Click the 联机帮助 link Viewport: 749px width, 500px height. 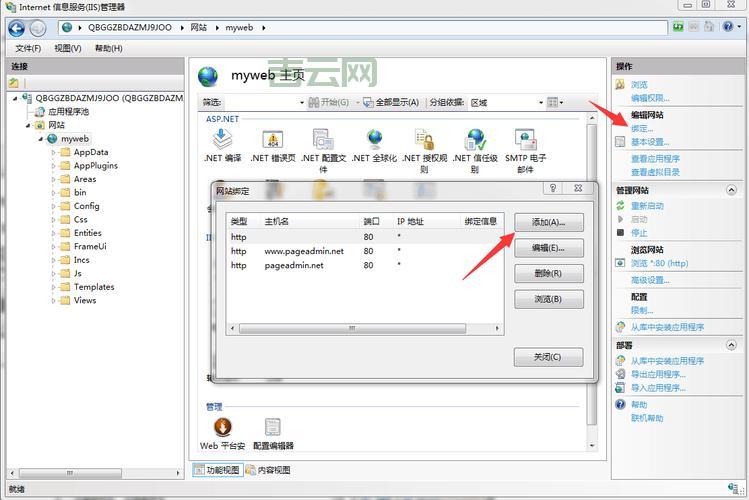click(x=647, y=418)
